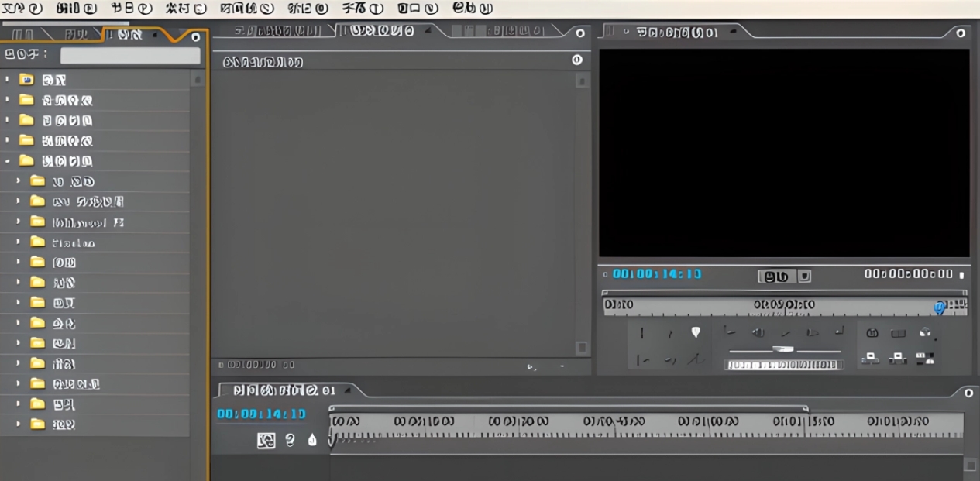Add an unnumbered marker in Program monitor
The width and height of the screenshot is (980, 481).
[x=696, y=332]
